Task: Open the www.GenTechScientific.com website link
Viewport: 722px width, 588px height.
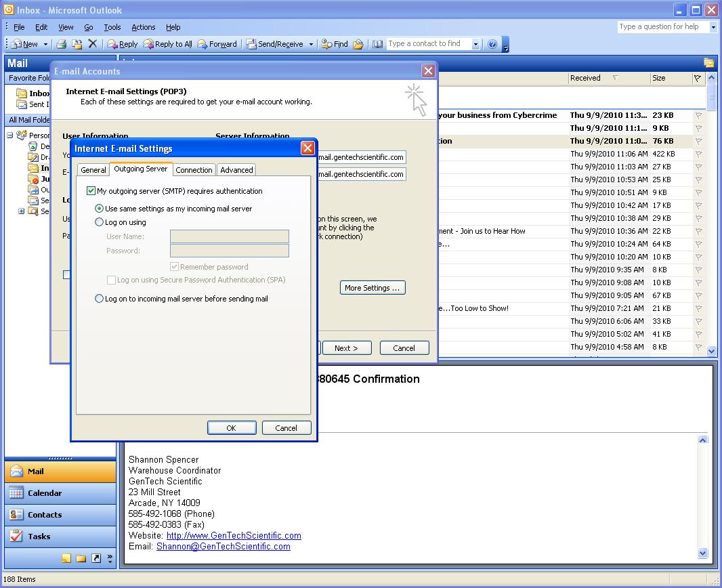Action: point(234,536)
